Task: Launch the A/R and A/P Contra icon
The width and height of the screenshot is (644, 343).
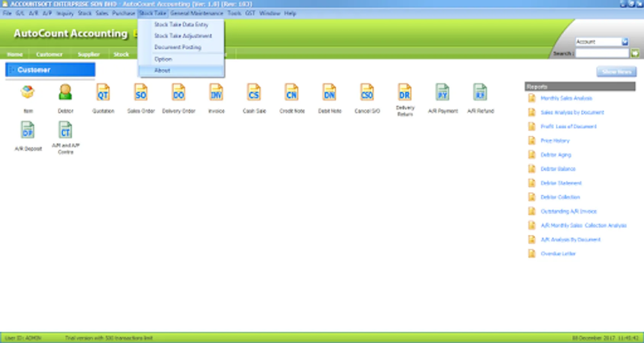Action: [66, 130]
